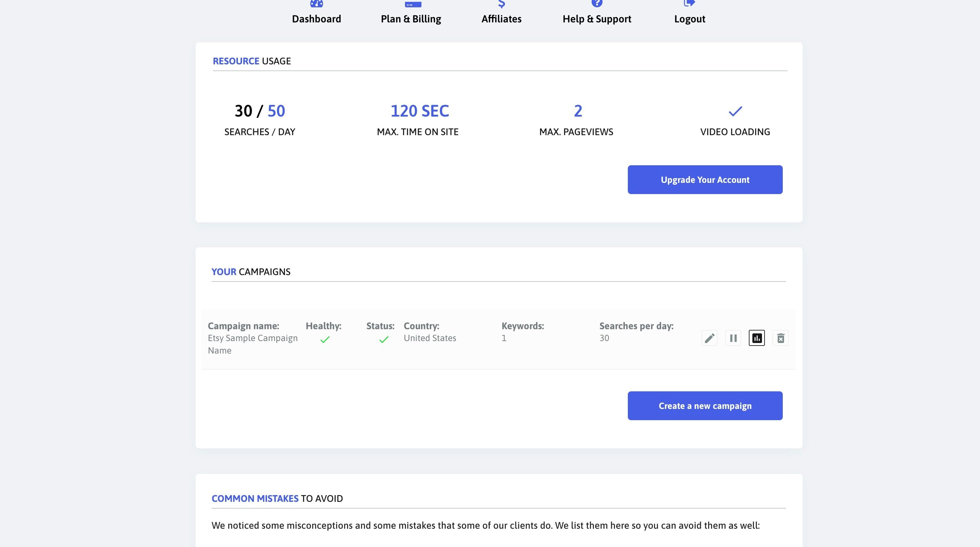Click the green Status checkmark
Viewport: 980px width, 547px height.
tap(384, 339)
